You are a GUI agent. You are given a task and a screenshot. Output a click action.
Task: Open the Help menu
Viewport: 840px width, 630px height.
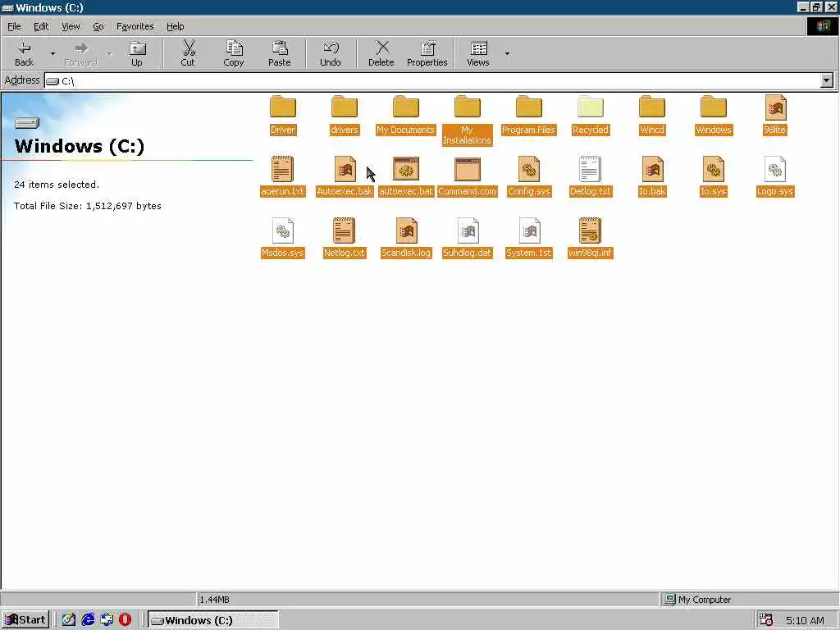point(175,26)
